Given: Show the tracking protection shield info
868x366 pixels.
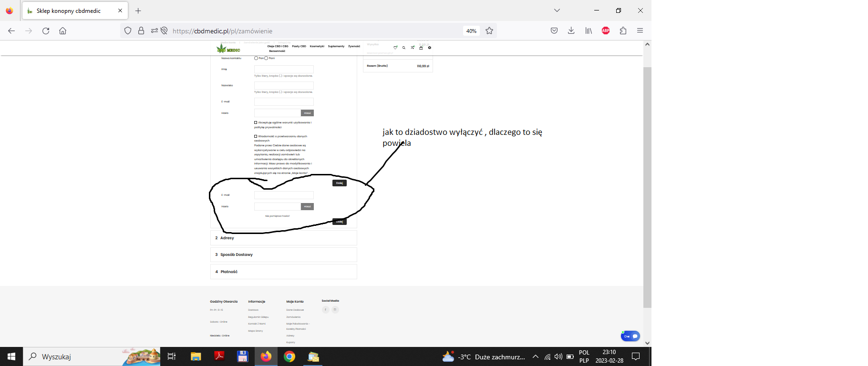Looking at the screenshot, I should coord(128,30).
